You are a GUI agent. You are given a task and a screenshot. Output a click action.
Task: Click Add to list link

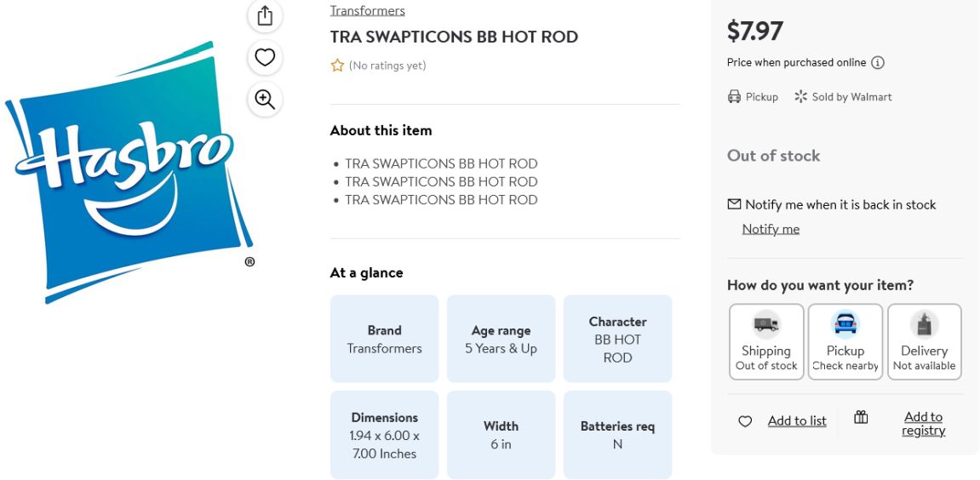tap(797, 421)
